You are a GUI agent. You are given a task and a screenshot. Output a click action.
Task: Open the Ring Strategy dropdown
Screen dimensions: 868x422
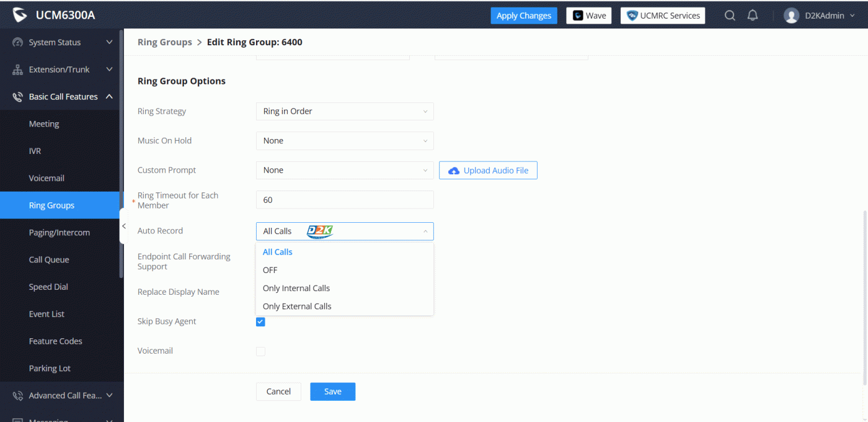tap(344, 112)
